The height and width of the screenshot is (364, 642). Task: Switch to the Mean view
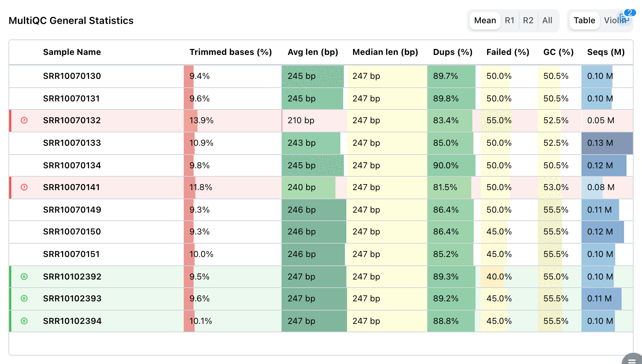click(x=485, y=20)
